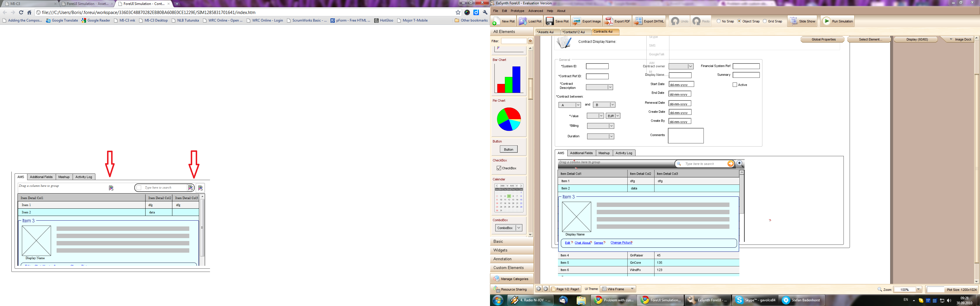Open Contract Description dropdown
980x306 pixels.
[x=599, y=87]
